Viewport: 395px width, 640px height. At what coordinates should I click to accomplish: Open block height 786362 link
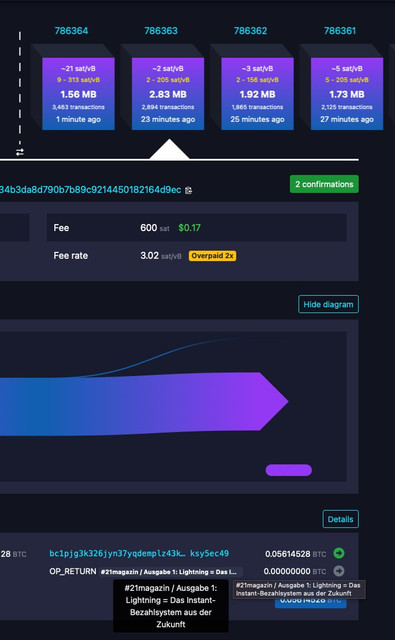click(250, 31)
